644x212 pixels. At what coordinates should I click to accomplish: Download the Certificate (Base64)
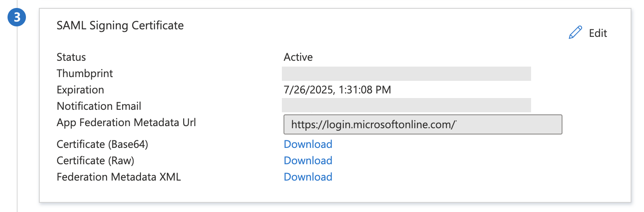(308, 144)
